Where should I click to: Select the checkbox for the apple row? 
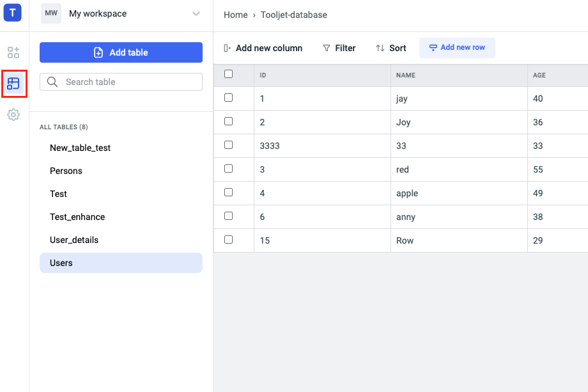(229, 192)
